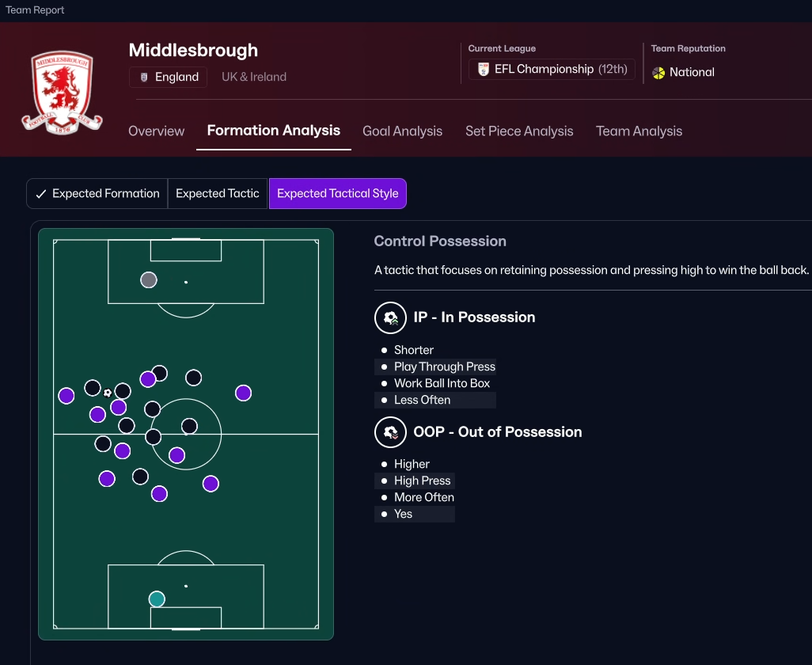Click the EFL Championship (12th) league button
The width and height of the screenshot is (812, 665).
(x=552, y=70)
